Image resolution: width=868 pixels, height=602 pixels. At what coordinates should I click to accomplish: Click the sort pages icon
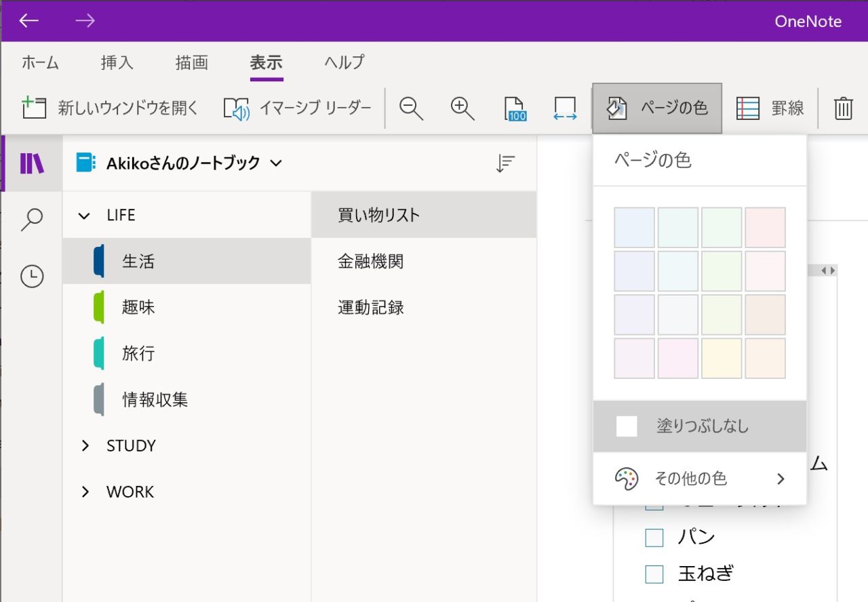click(x=505, y=163)
